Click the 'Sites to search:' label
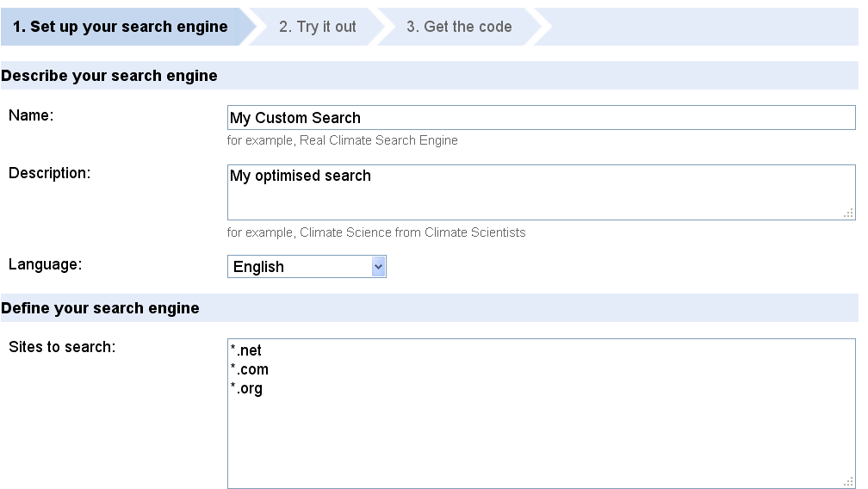868x489 pixels. (x=62, y=347)
